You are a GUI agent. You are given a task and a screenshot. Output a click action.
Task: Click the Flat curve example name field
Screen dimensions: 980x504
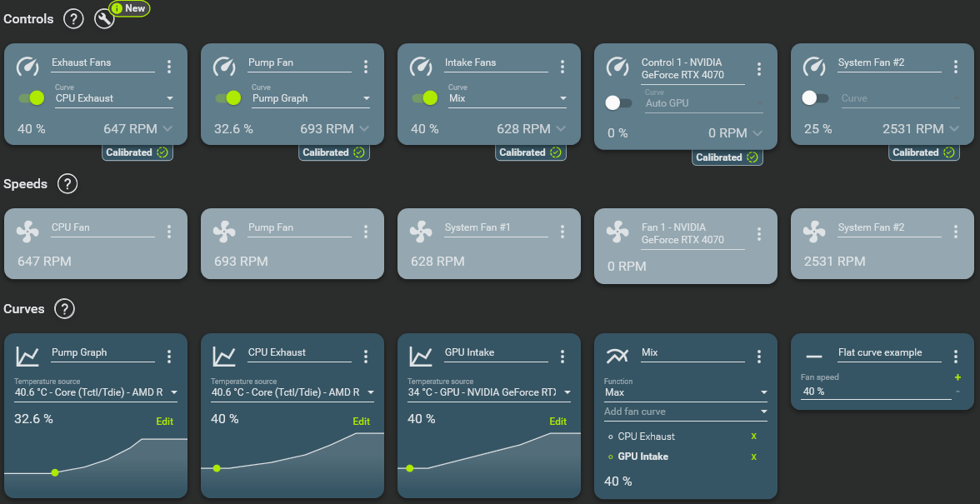(x=889, y=353)
